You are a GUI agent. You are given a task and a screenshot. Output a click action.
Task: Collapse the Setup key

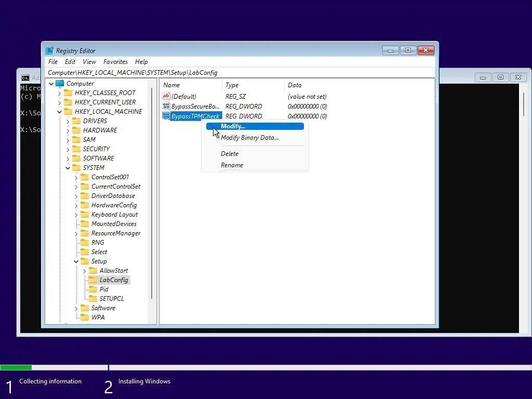[76, 261]
